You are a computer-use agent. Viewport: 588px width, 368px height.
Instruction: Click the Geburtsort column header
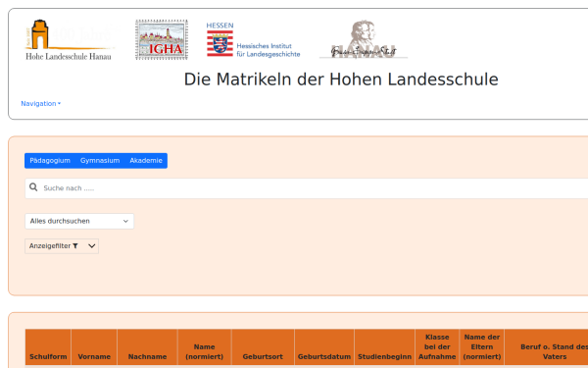(x=263, y=347)
